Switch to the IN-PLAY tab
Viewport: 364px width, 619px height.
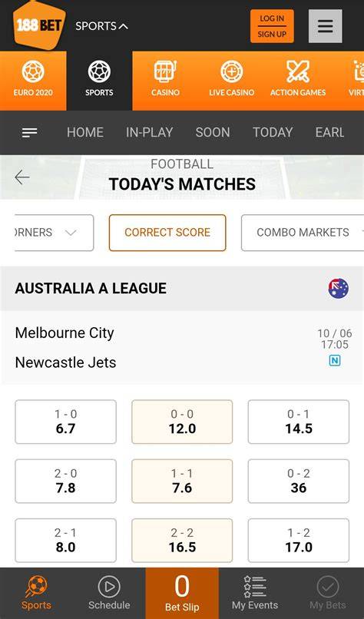pyautogui.click(x=149, y=132)
